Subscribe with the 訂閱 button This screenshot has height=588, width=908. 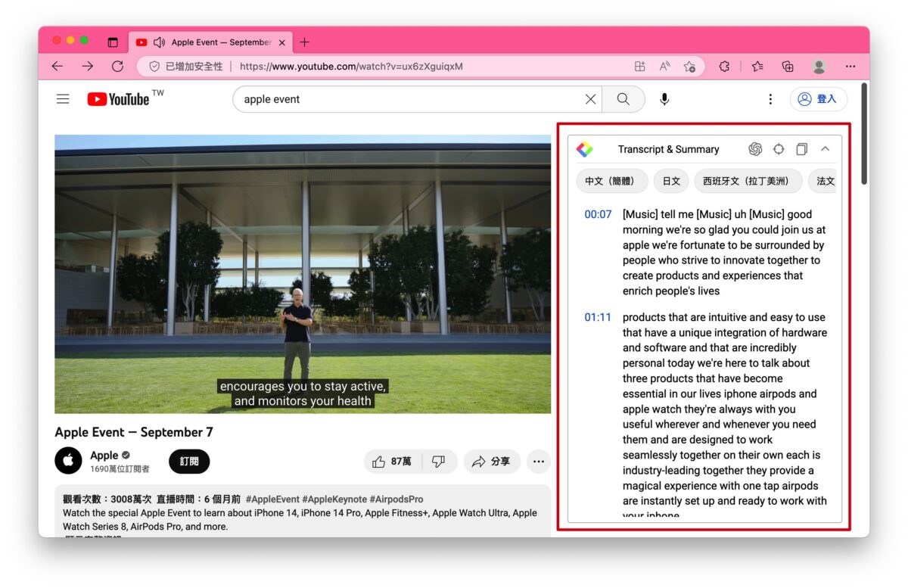[189, 461]
